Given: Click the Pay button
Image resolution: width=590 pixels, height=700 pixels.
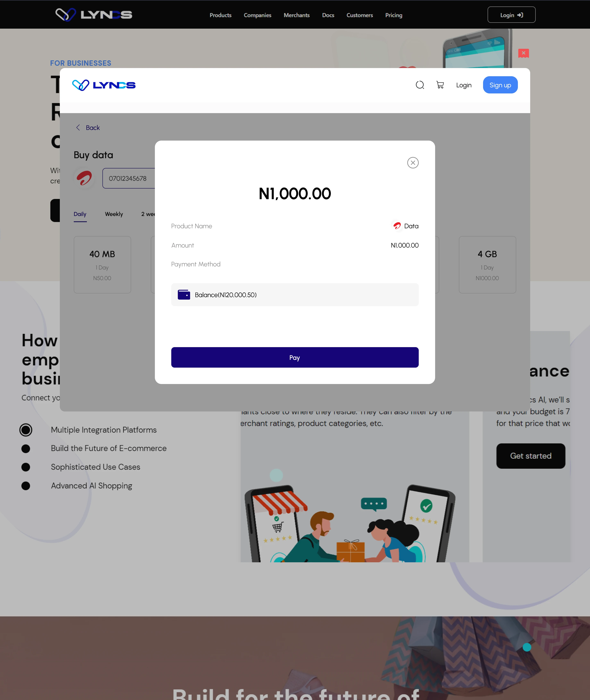Looking at the screenshot, I should [295, 357].
